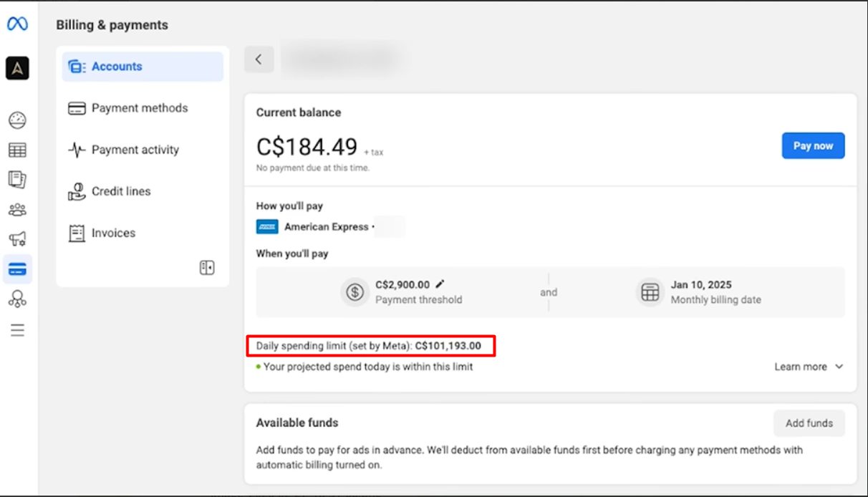Go back using the left chevron button

[259, 59]
